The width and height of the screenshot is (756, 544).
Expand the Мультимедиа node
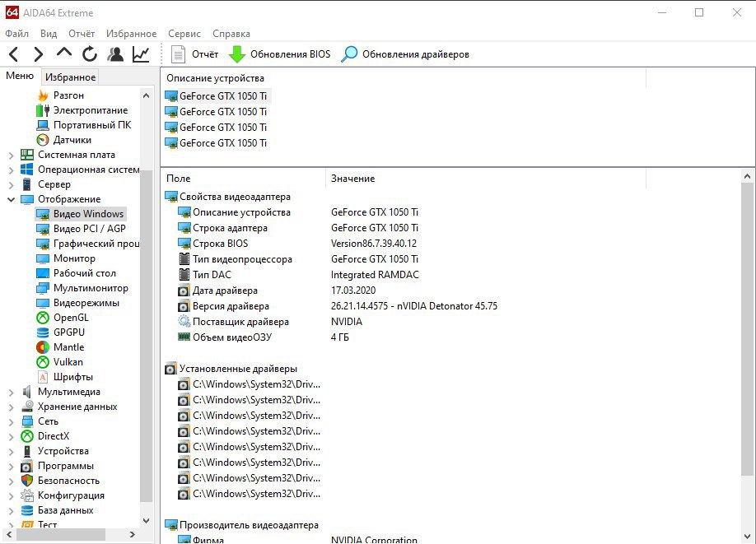tap(11, 393)
